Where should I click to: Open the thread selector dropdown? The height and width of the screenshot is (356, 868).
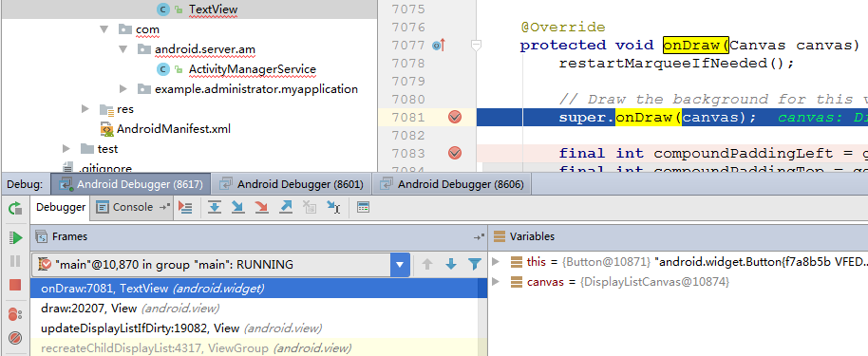(x=400, y=265)
